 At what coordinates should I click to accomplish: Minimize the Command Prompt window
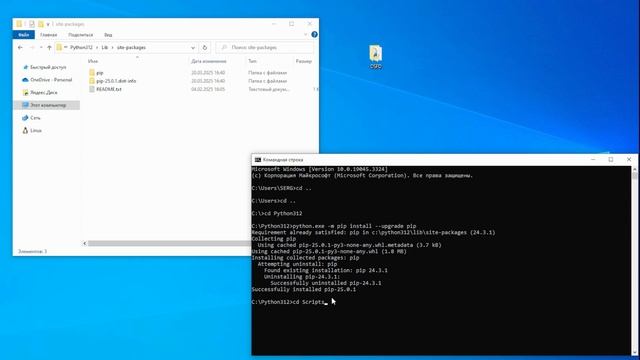pyautogui.click(x=593, y=160)
